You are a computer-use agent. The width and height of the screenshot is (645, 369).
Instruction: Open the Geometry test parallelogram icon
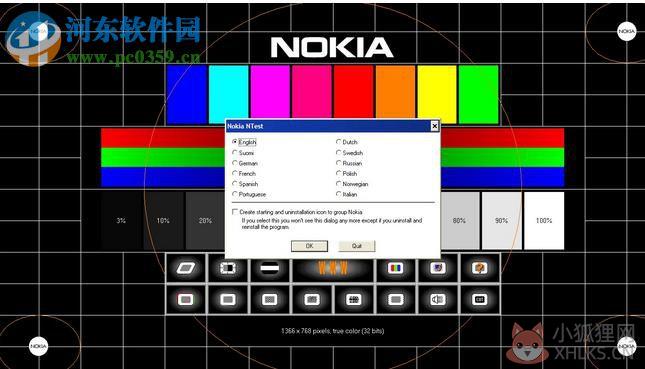pos(186,268)
